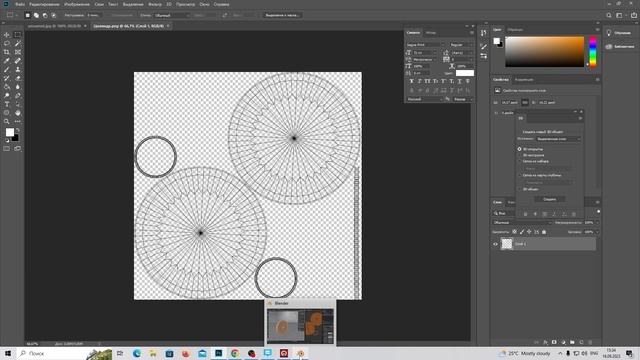640x360 pixels.
Task: Click the text color swatch in Character panel
Action: coord(465,73)
